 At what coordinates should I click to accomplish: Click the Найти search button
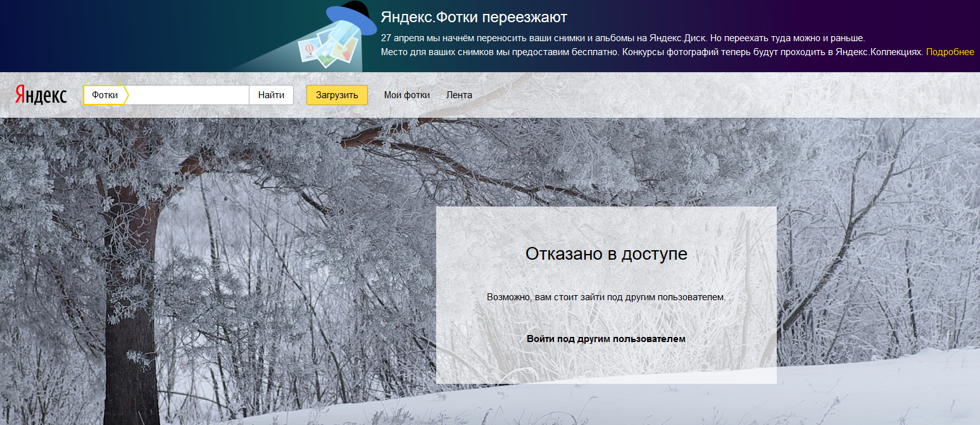pyautogui.click(x=271, y=95)
